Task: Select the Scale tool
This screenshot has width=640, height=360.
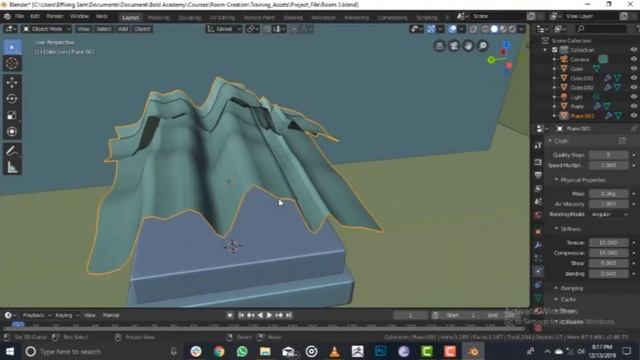Action: pos(12,115)
